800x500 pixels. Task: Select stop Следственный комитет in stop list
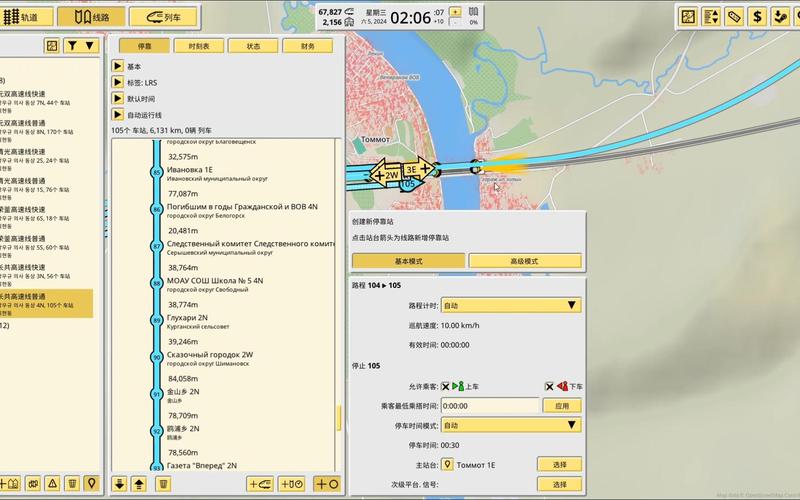tap(250, 243)
